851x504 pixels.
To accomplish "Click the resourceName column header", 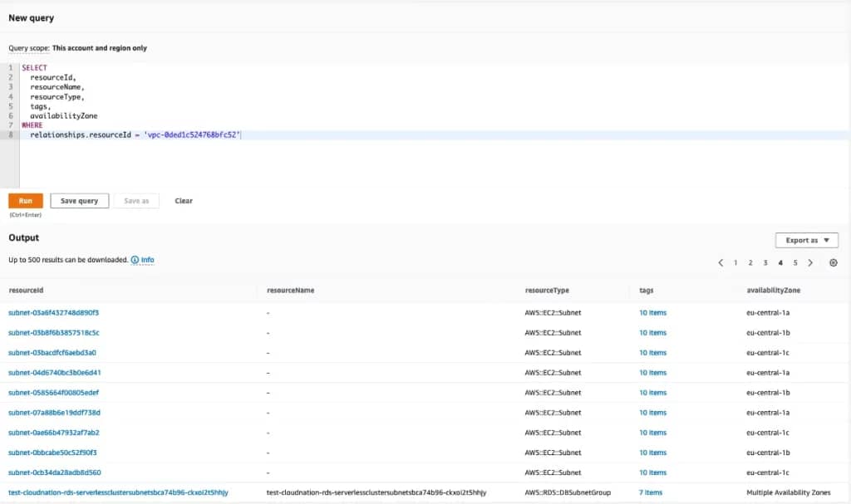I will coord(290,291).
